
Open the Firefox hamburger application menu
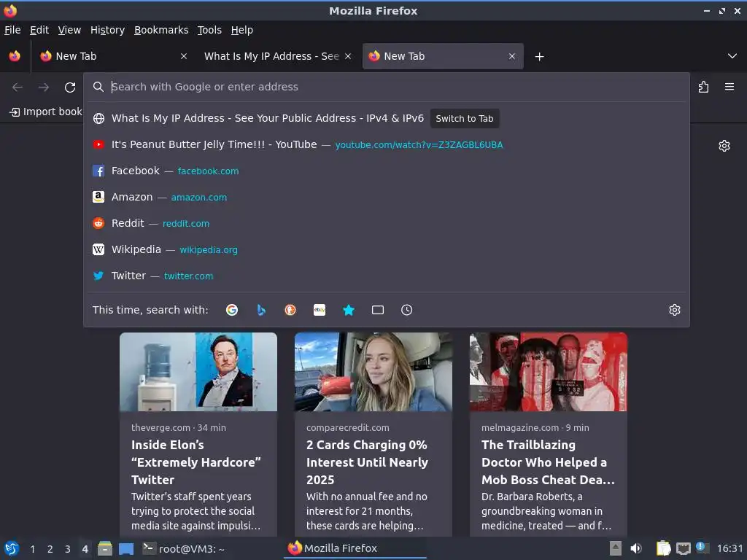pos(729,87)
